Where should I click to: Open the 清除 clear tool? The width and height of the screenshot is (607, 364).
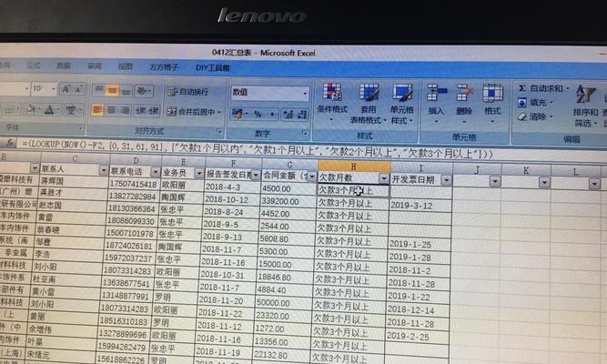[x=536, y=116]
